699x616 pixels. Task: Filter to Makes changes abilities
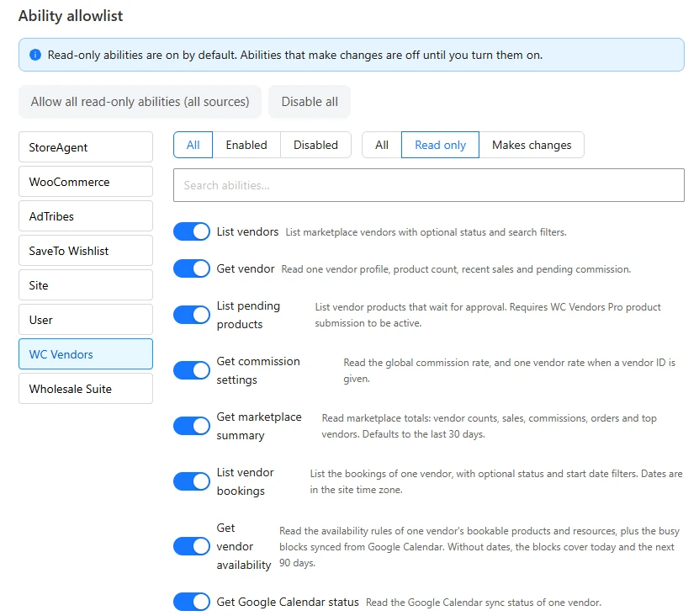point(532,145)
